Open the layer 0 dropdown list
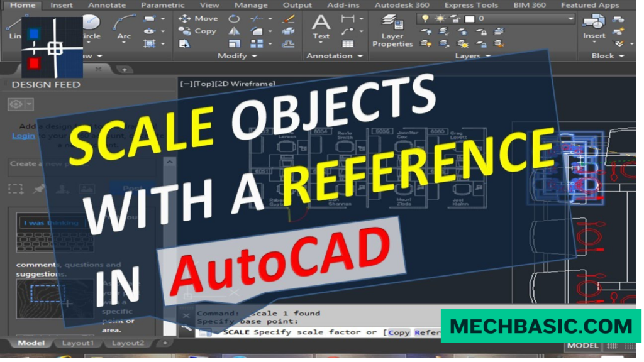644x362 pixels. [x=570, y=18]
